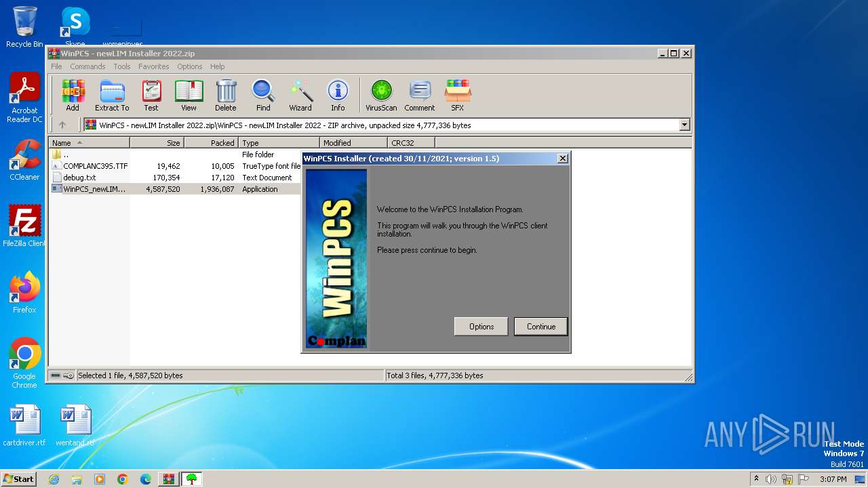Select the WinPCS_newLIM application row

(176, 189)
